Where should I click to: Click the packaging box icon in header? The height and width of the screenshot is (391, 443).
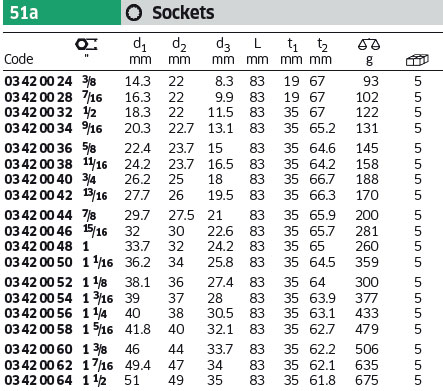[x=417, y=60]
